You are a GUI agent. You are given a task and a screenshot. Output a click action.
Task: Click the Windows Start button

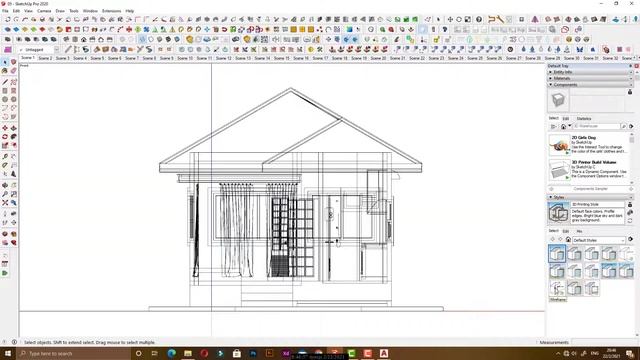tap(7, 353)
